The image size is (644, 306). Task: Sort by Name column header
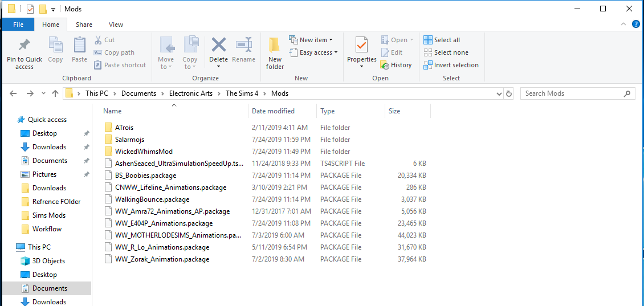[x=174, y=111]
